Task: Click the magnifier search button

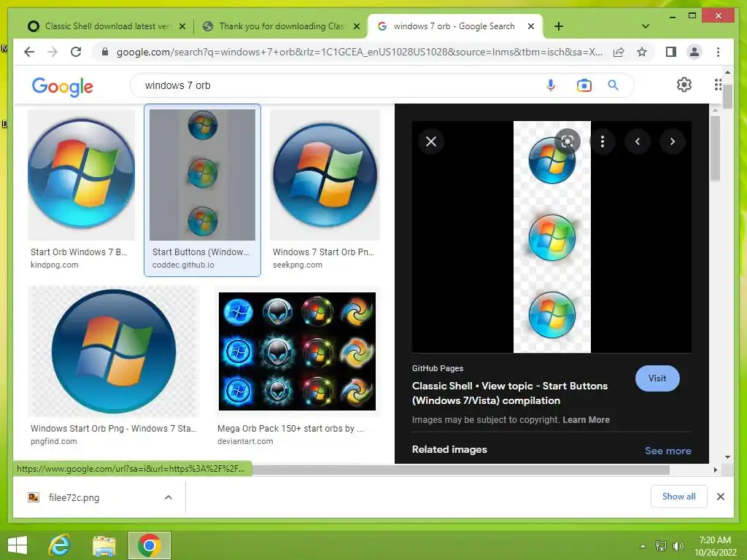Action: point(613,85)
